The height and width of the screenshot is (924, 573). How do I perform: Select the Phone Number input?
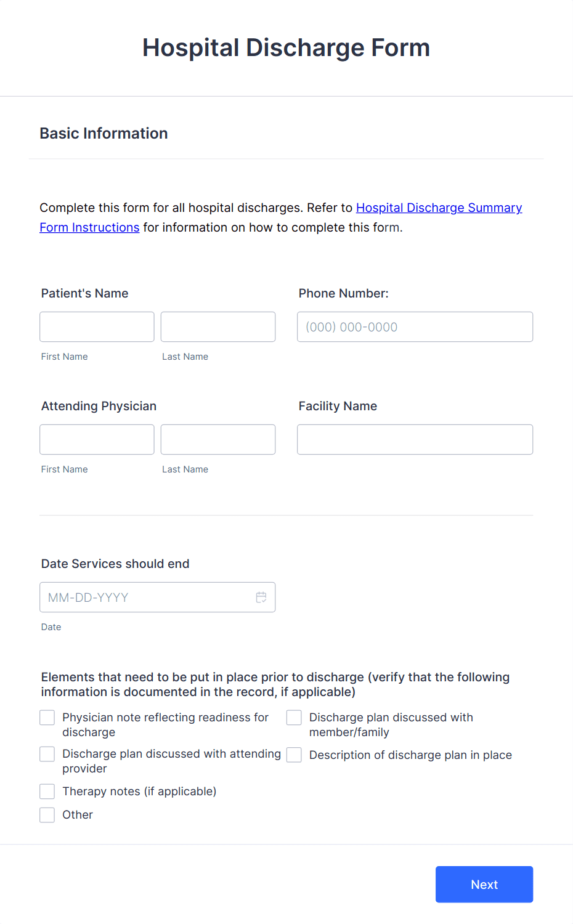pos(414,326)
